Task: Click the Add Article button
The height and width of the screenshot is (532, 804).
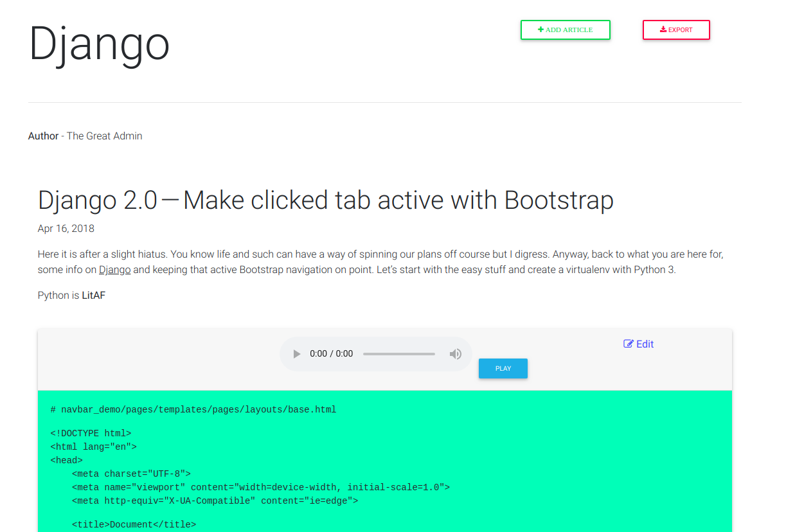Action: tap(565, 30)
